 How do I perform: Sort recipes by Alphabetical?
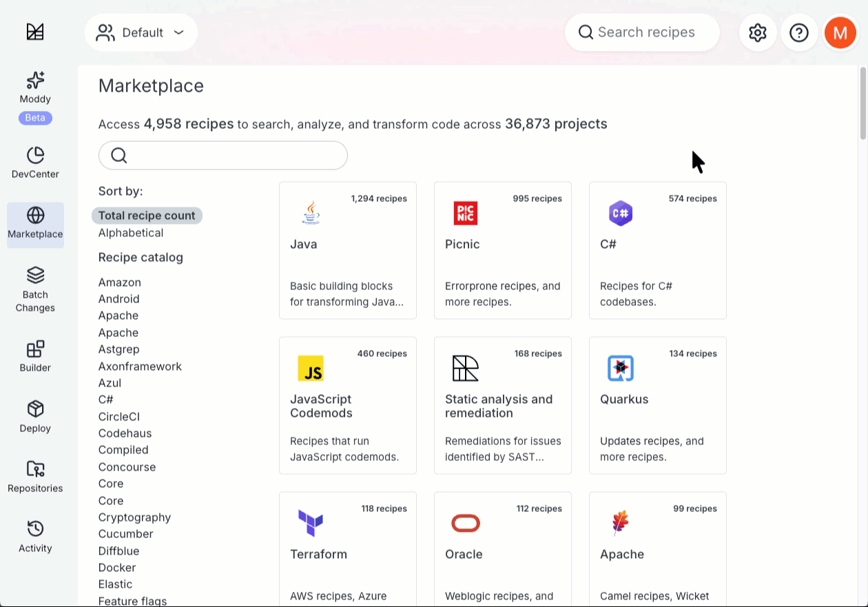131,233
